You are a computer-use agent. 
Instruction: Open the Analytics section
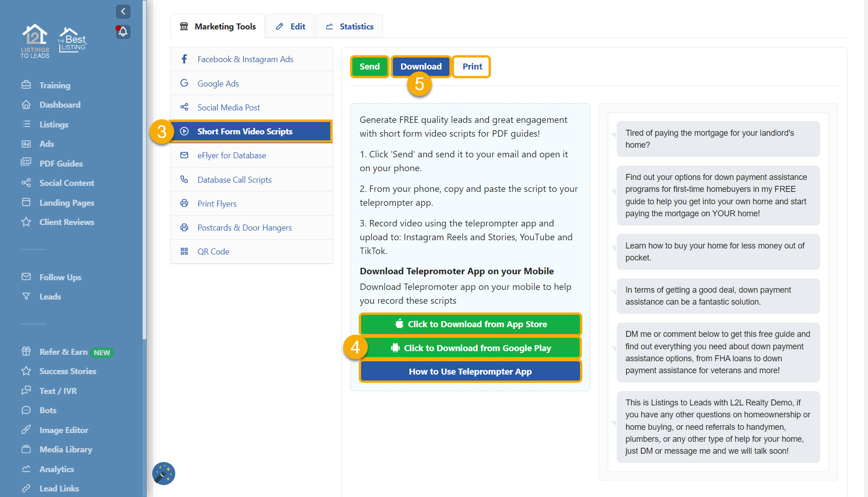[x=57, y=469]
